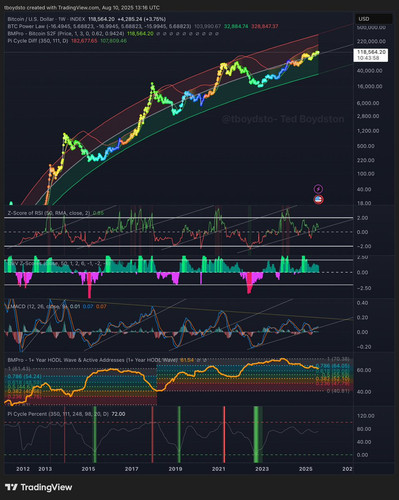Click the TradingView logo at the bottom

point(39,487)
